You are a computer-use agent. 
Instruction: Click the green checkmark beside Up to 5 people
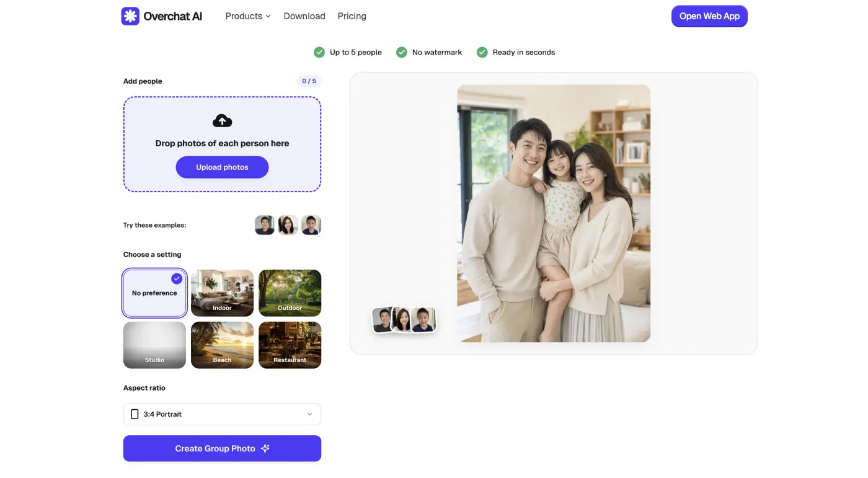click(x=319, y=52)
